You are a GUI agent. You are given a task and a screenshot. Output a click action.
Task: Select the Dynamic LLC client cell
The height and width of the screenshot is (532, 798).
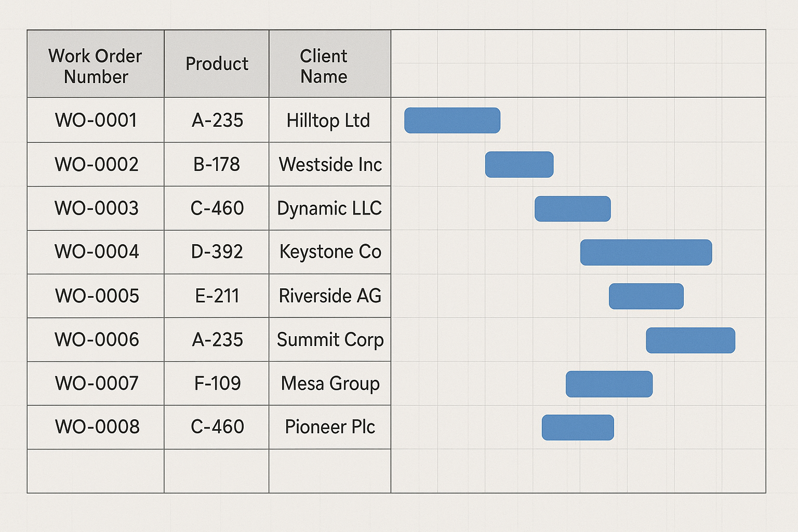coord(329,208)
